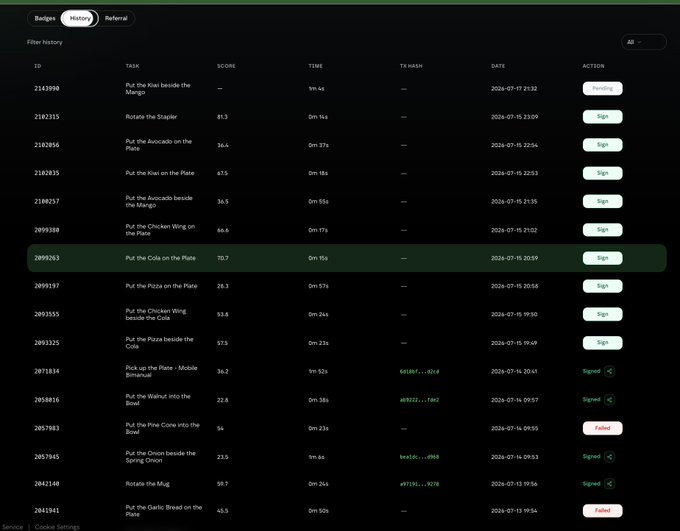Click the Failed button for Garlic Bread task
The width and height of the screenshot is (680, 531).
[x=602, y=511]
